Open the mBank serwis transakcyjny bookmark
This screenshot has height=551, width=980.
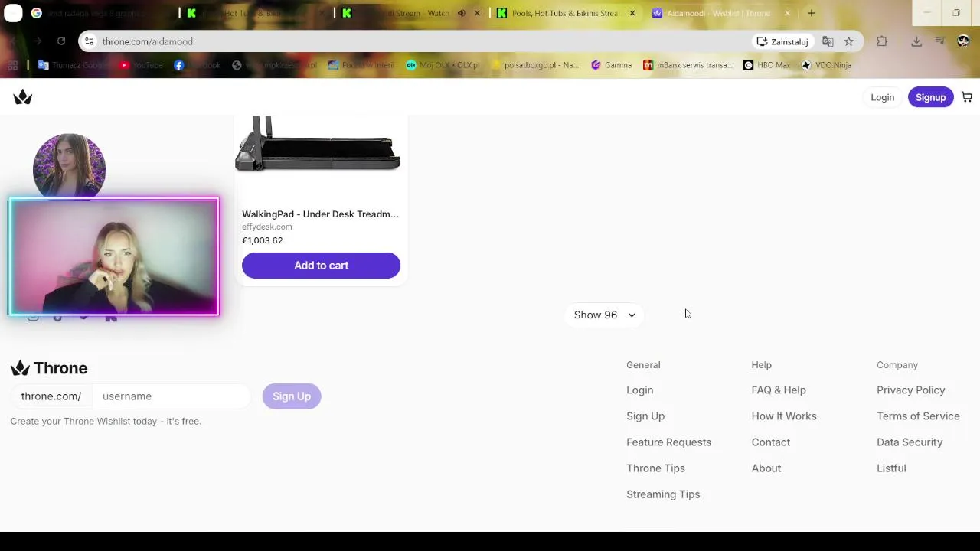688,65
